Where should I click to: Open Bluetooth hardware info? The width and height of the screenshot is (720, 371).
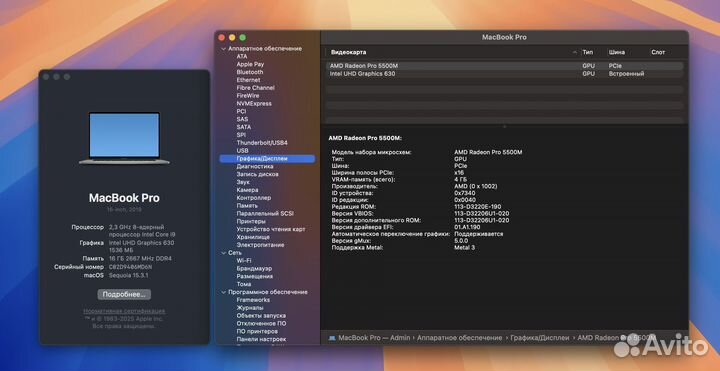click(x=250, y=72)
